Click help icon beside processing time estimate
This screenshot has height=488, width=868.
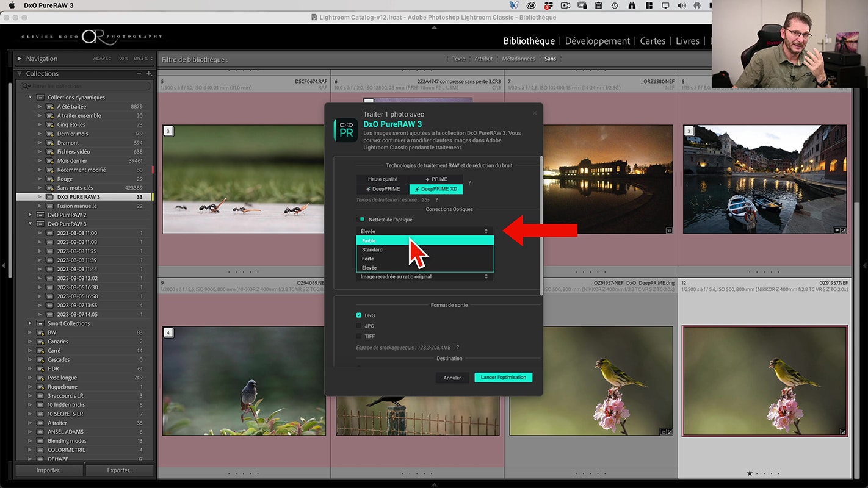[x=436, y=199]
